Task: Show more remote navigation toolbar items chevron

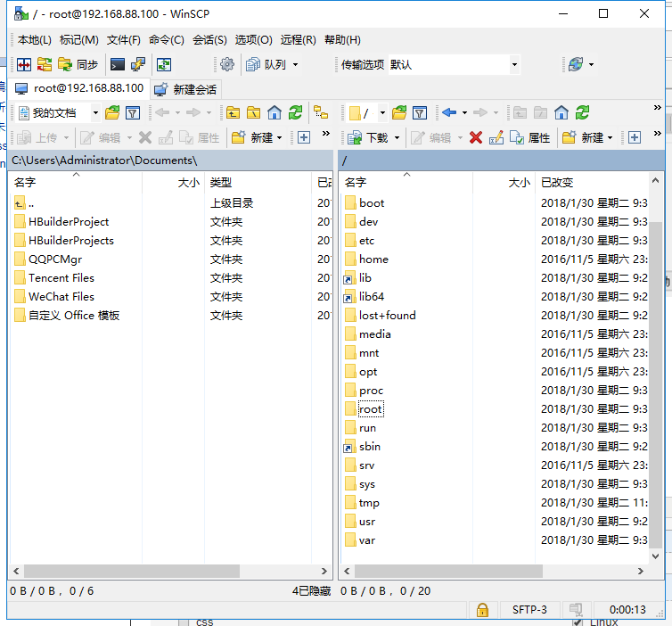Action: click(657, 108)
